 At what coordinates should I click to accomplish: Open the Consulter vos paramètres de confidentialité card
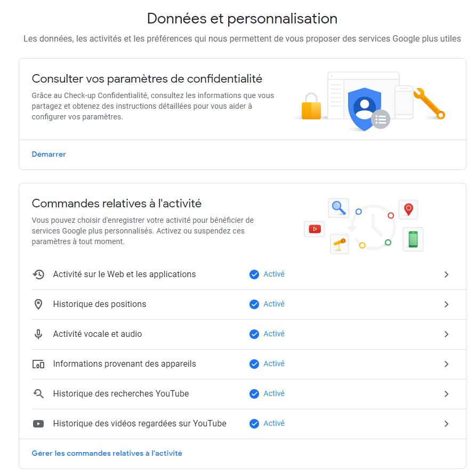(147, 78)
